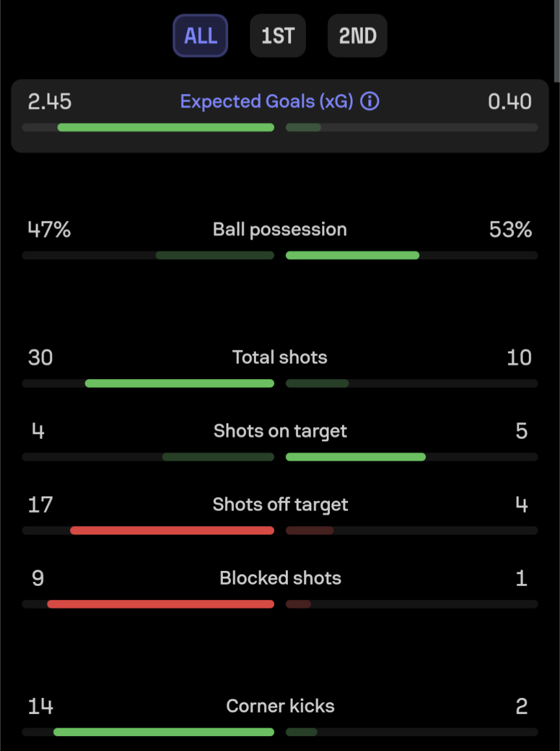Click the Shots off target label
Image resolution: width=560 pixels, height=751 pixels.
(280, 504)
